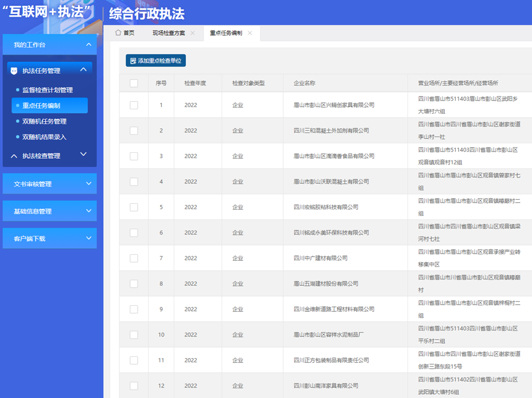Click the 我的工作台 menu header
The image size is (532, 398).
point(49,44)
